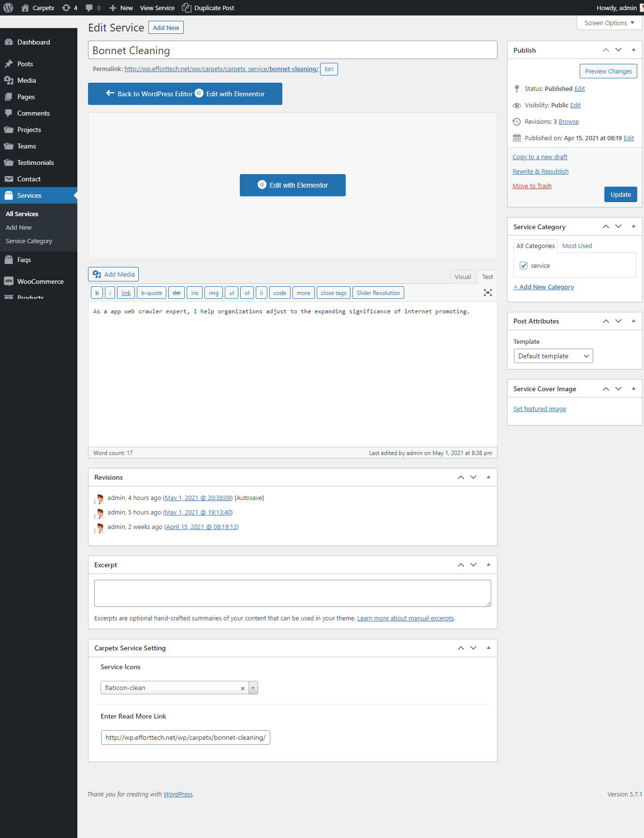Click the comments bubble icon in admin bar
The image size is (644, 838).
[x=89, y=8]
